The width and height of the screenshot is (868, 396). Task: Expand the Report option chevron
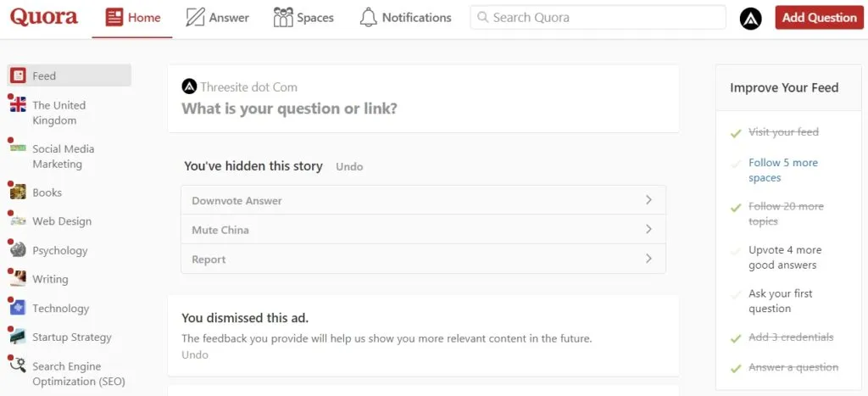pos(648,259)
